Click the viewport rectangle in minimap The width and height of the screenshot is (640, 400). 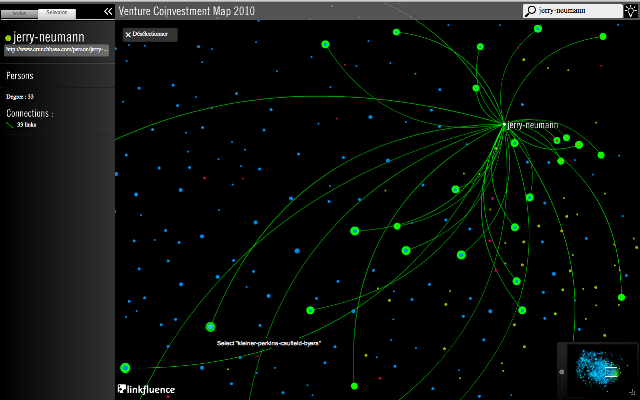coord(611,372)
